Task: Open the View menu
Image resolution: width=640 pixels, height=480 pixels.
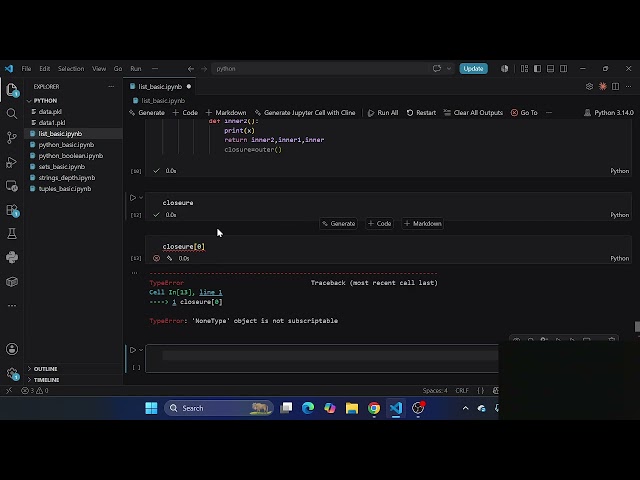Action: point(99,69)
